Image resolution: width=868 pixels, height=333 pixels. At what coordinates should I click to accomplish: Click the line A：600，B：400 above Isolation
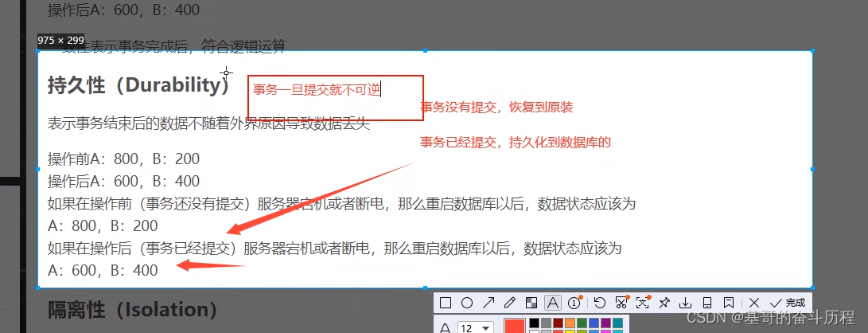(103, 270)
